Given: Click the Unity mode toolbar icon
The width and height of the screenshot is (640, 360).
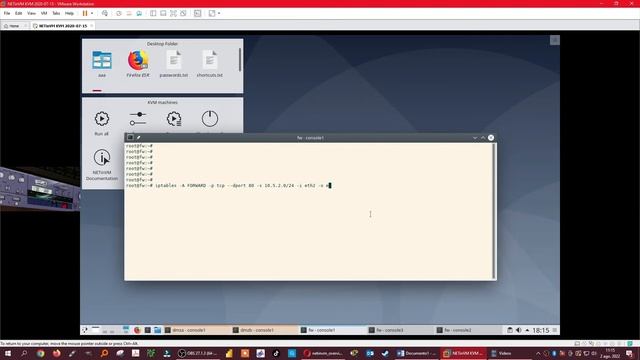Looking at the screenshot, I should [x=184, y=13].
